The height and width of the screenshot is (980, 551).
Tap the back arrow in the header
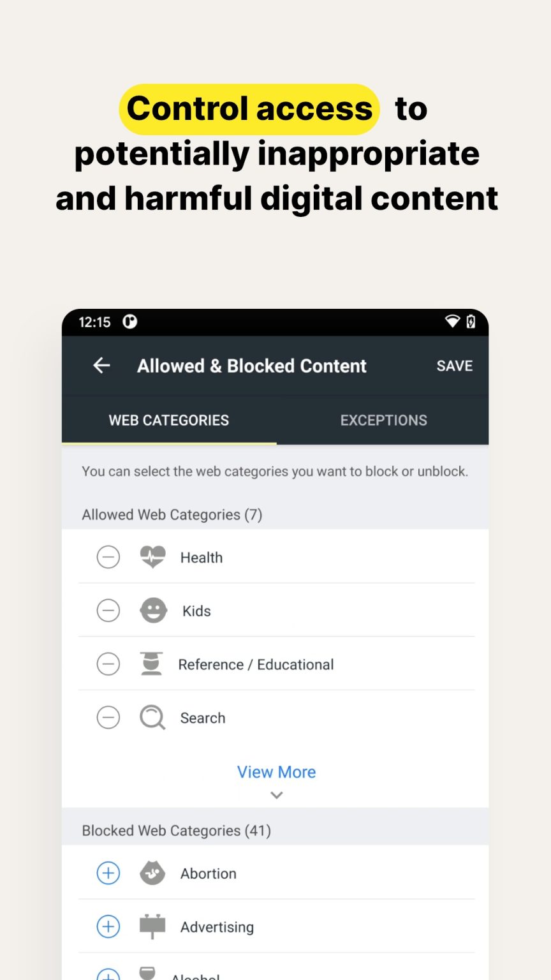pos(101,365)
